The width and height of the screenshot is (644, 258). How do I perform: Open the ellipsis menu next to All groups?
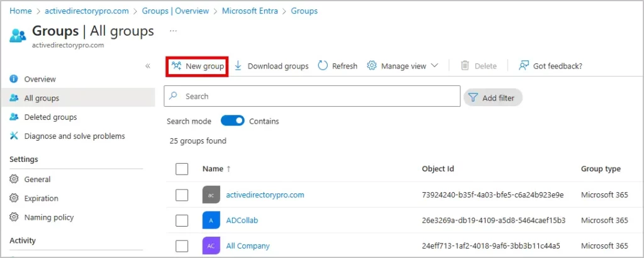tap(174, 31)
